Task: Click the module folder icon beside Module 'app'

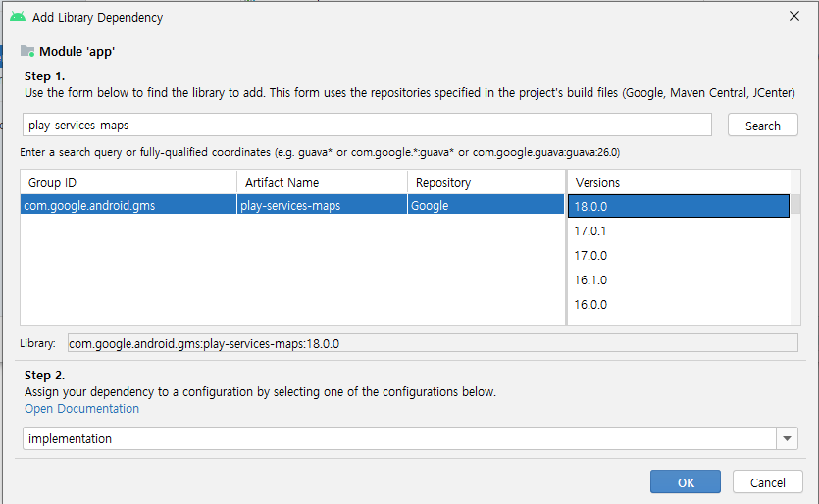Action: [27, 51]
